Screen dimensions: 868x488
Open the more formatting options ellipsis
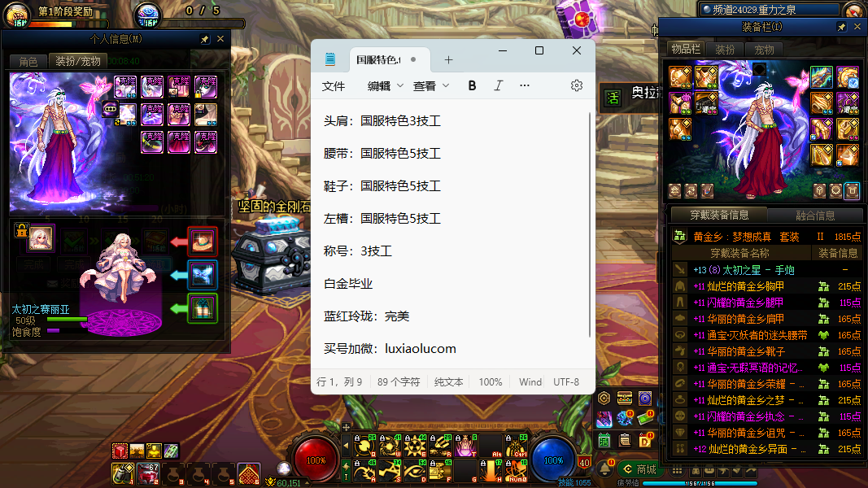525,85
